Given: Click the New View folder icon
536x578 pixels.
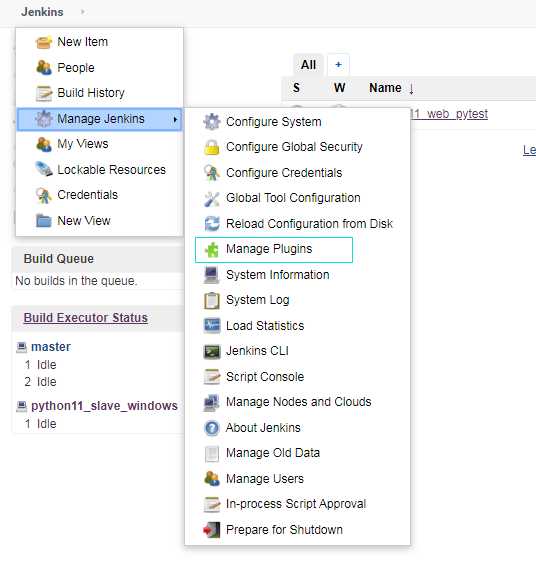Looking at the screenshot, I should (44, 220).
